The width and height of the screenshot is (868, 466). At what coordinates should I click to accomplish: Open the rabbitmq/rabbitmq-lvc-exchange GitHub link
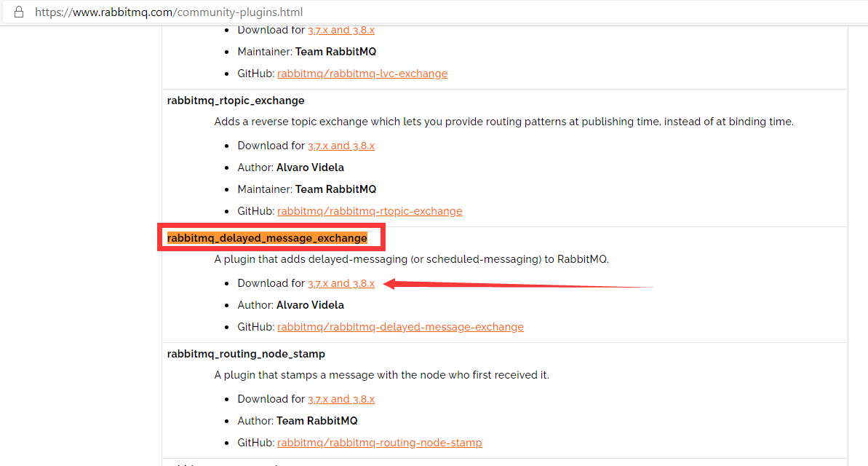pyautogui.click(x=362, y=73)
